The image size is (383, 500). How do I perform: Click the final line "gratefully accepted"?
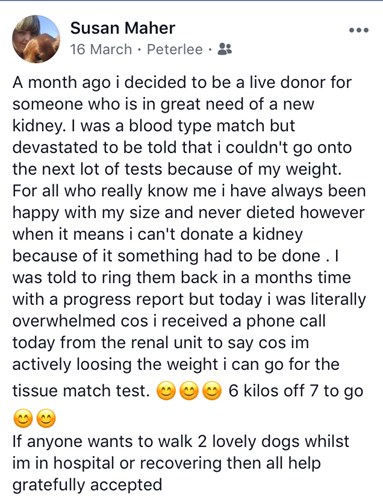point(87,485)
